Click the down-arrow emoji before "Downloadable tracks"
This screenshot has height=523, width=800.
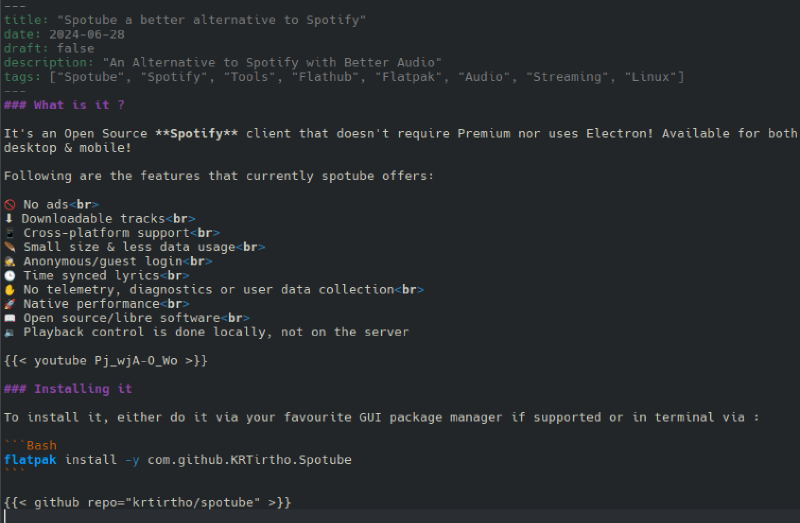(x=9, y=218)
